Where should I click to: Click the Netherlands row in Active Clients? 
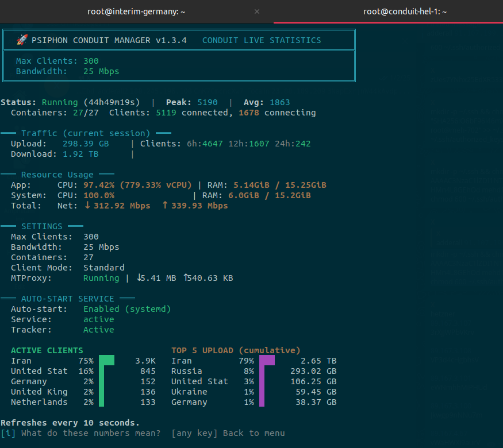click(x=83, y=402)
